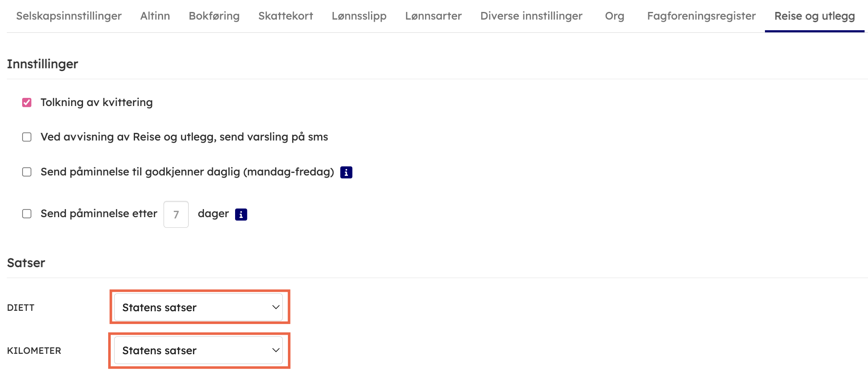Go to the Fagforeningsregister tab
Viewport: 868px width, 373px height.
[x=701, y=16]
